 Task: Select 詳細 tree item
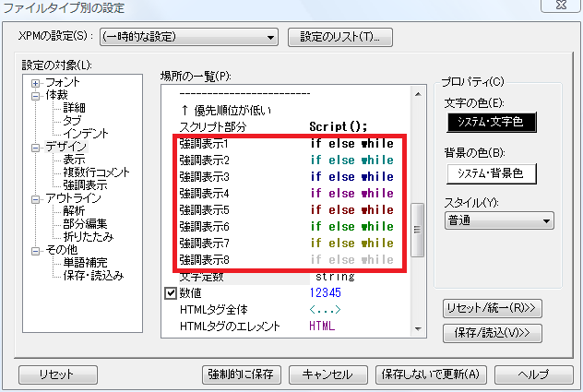[x=74, y=108]
